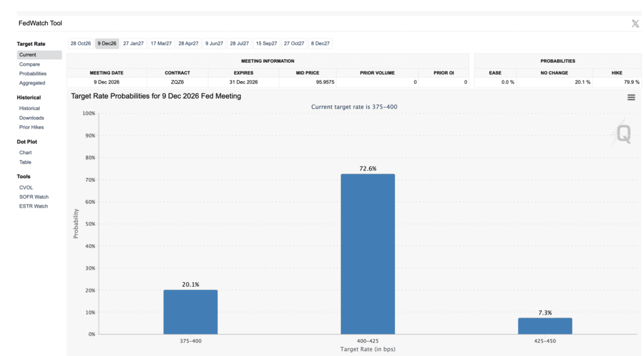Click the HIKE column header

(617, 73)
